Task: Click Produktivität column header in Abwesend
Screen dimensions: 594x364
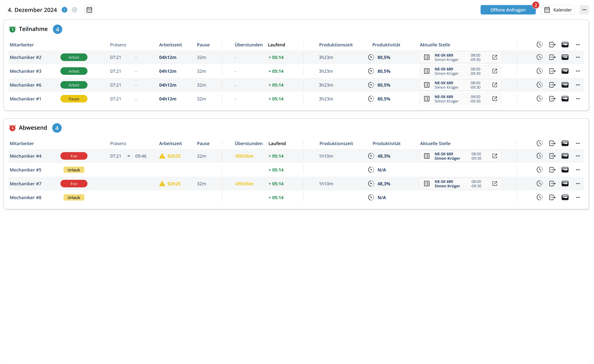Action: coord(386,144)
